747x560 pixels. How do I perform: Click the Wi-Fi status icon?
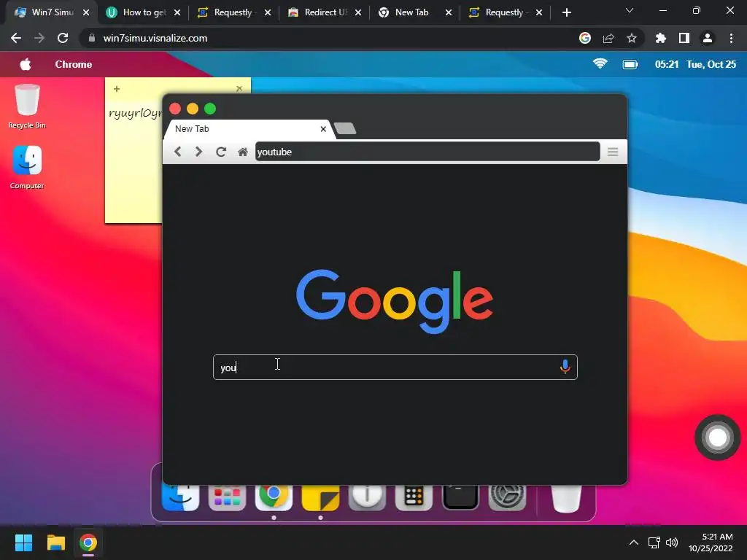[600, 64]
